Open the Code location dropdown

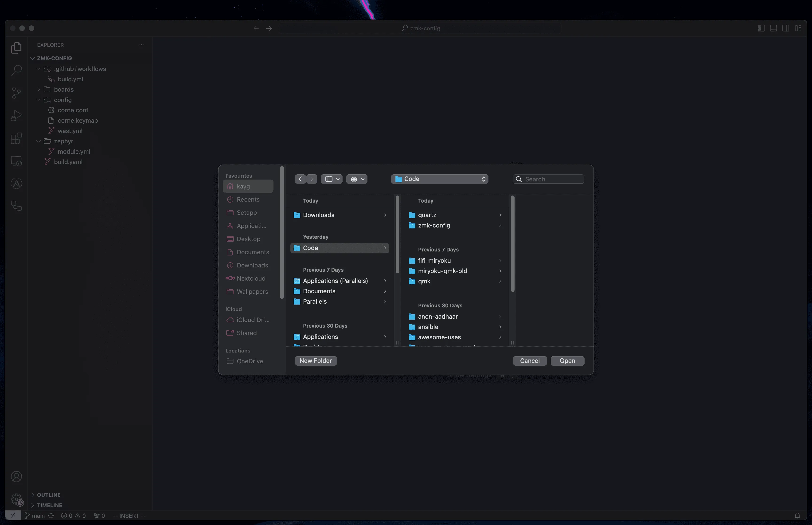click(440, 179)
